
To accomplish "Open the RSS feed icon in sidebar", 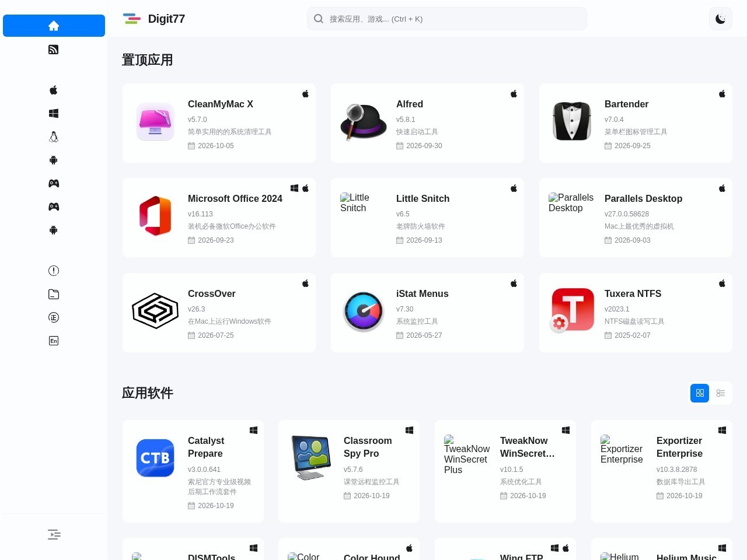I will click(54, 50).
